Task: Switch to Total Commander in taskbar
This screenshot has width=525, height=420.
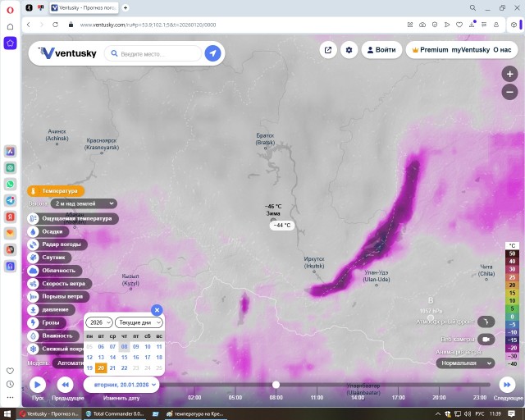Action: click(115, 414)
